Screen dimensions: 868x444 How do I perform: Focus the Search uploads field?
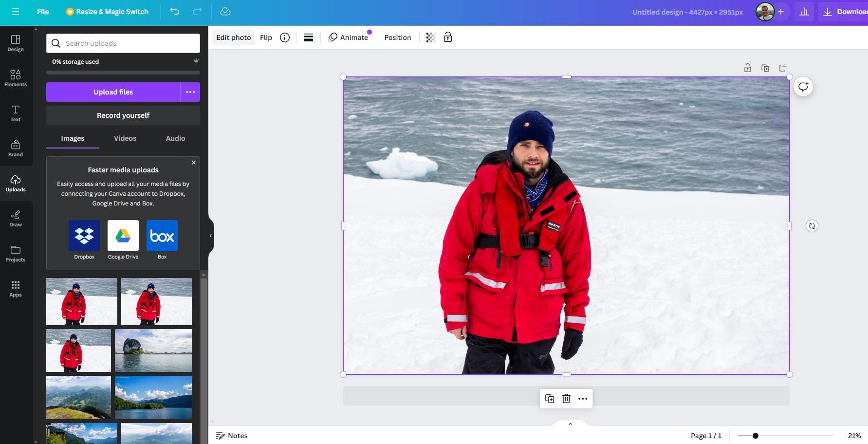(123, 43)
